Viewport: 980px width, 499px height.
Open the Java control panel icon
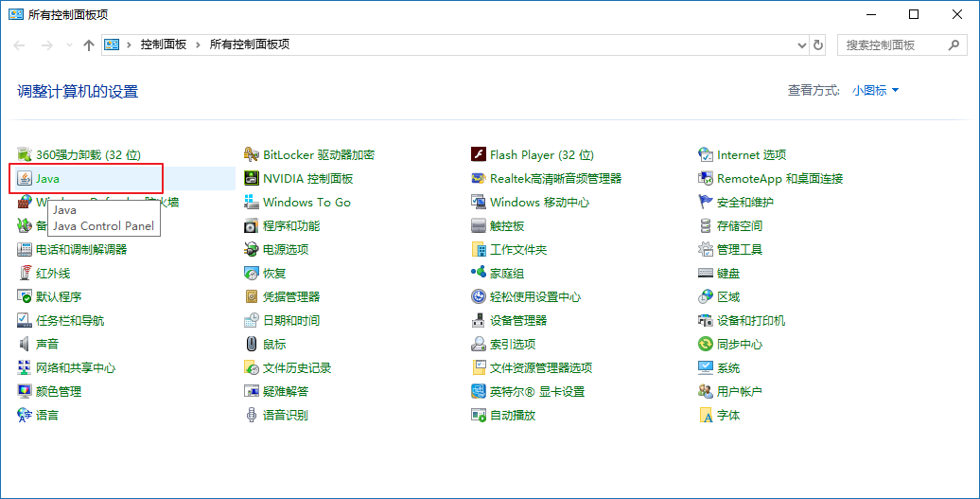(x=26, y=179)
